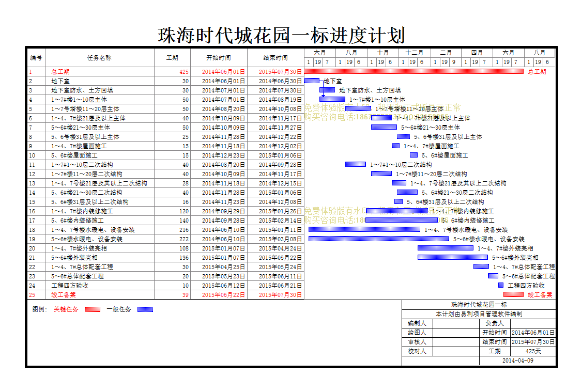Click duration value 216 in row 18
Screen dimensions: 582x392
[x=183, y=230]
